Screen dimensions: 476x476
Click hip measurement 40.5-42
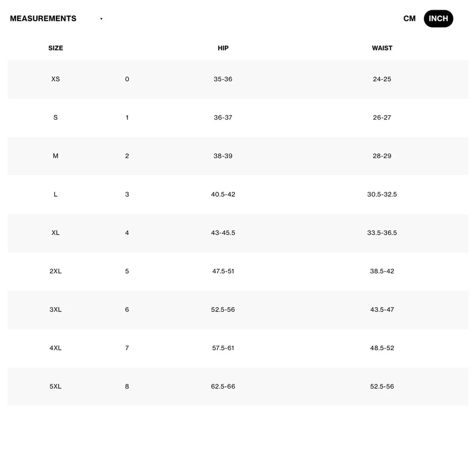click(x=223, y=194)
